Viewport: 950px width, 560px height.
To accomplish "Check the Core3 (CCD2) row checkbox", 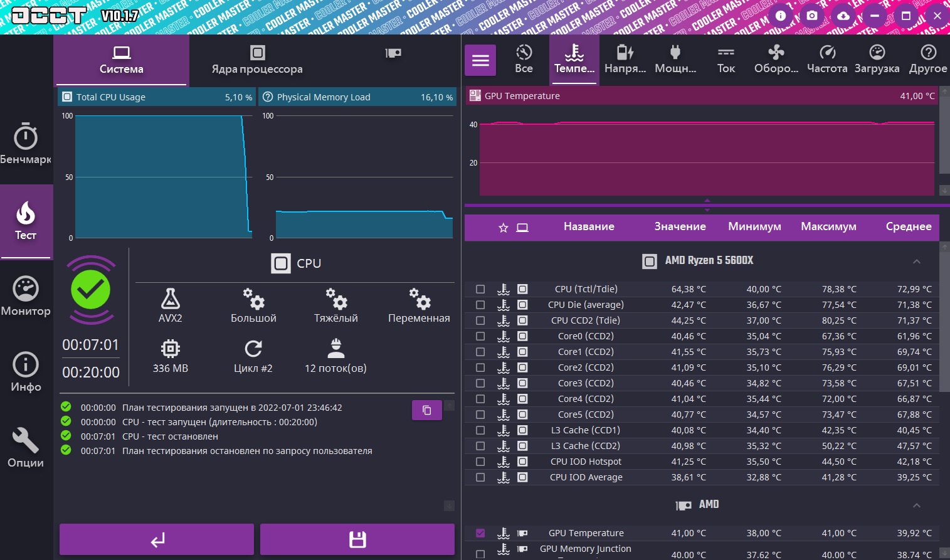I will 480,383.
